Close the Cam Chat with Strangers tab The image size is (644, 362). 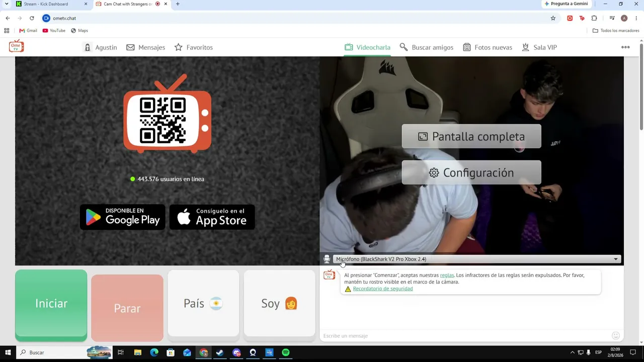(166, 4)
